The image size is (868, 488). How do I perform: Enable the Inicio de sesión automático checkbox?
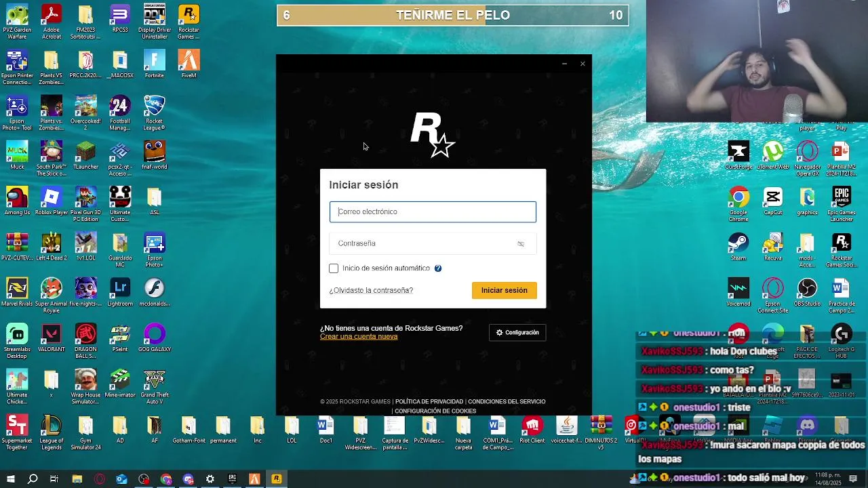[334, 268]
